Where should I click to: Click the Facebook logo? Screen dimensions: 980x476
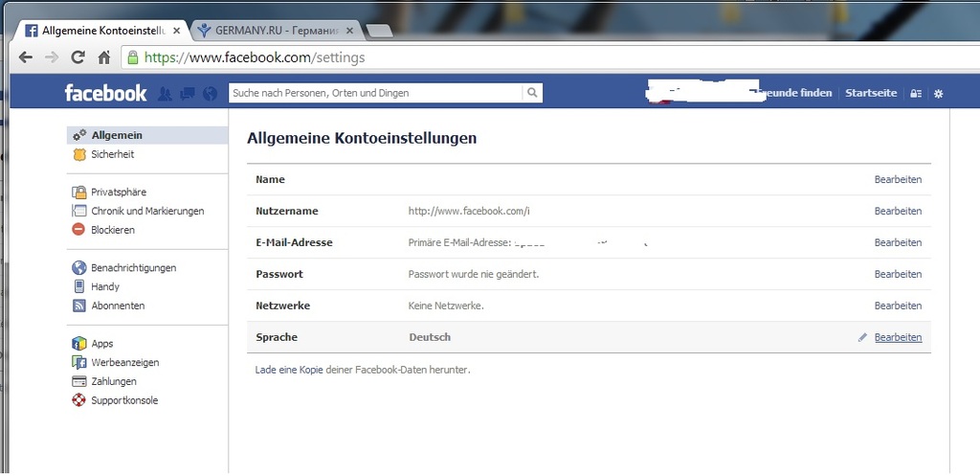(x=105, y=93)
